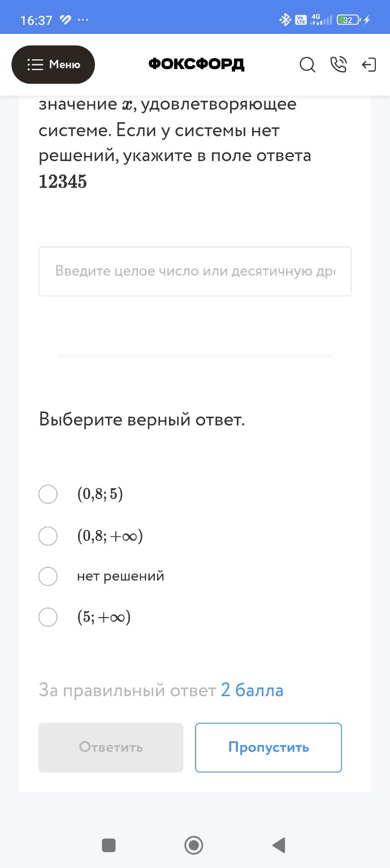
Task: Click the Пропустить button
Action: click(x=268, y=747)
